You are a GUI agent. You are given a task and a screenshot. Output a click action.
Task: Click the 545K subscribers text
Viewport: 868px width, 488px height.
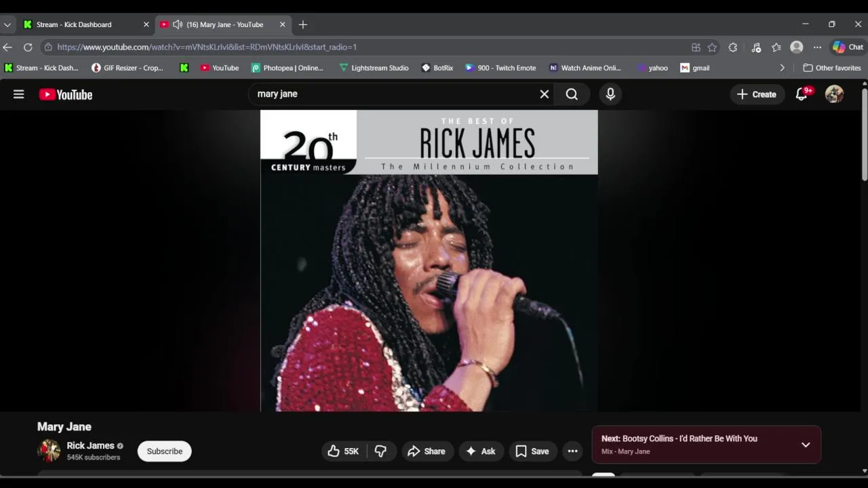coord(94,457)
